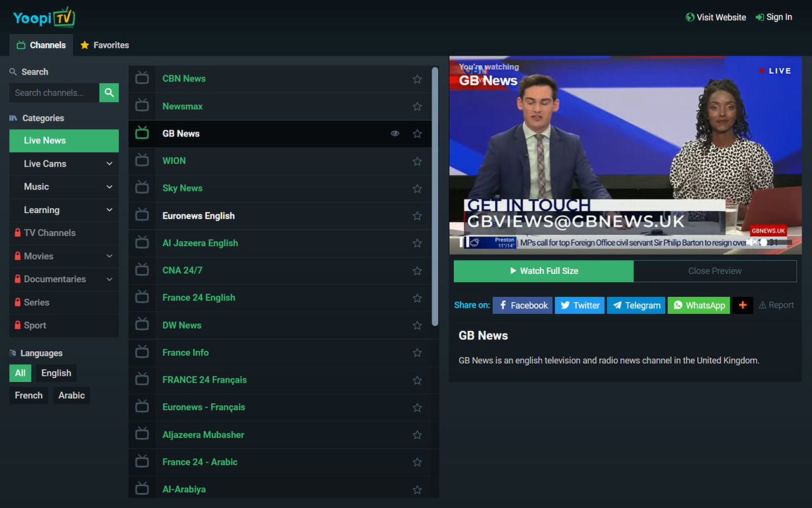
Task: Filter channels by Arabic language
Action: pos(72,396)
